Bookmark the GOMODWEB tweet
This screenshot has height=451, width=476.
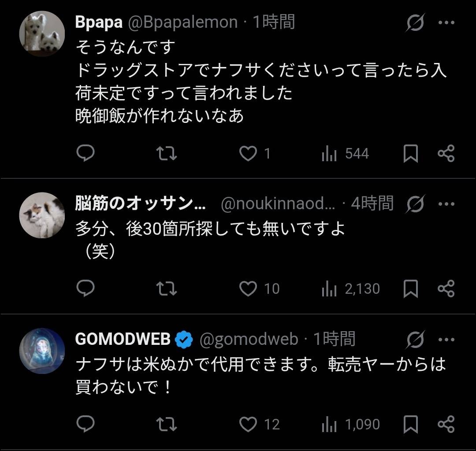411,424
